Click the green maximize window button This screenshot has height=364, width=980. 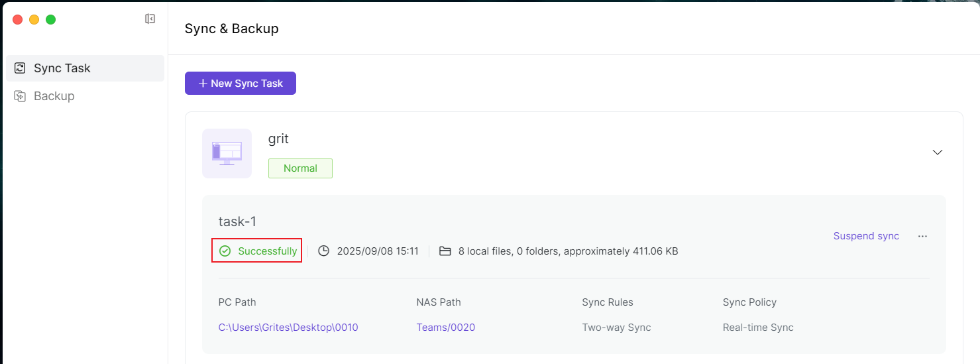pyautogui.click(x=50, y=19)
